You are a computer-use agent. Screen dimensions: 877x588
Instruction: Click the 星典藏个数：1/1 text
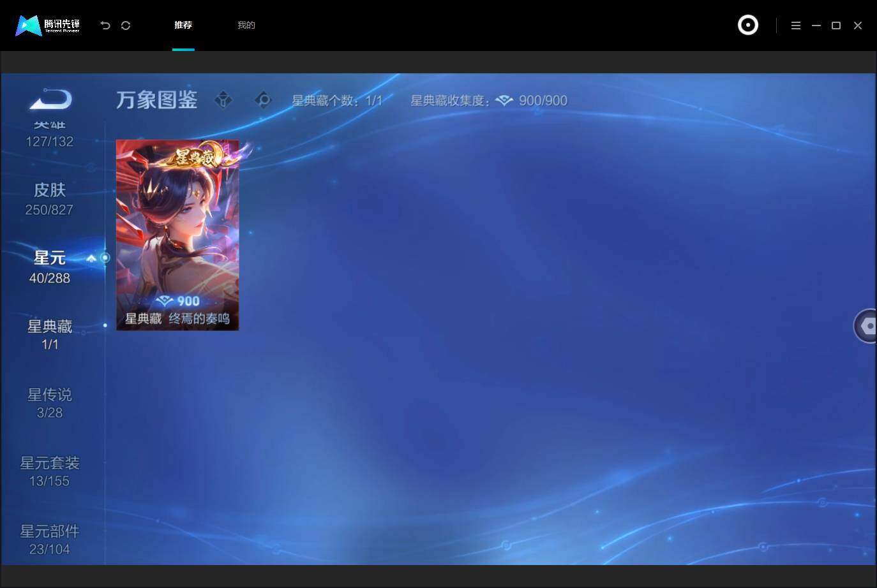coord(337,101)
